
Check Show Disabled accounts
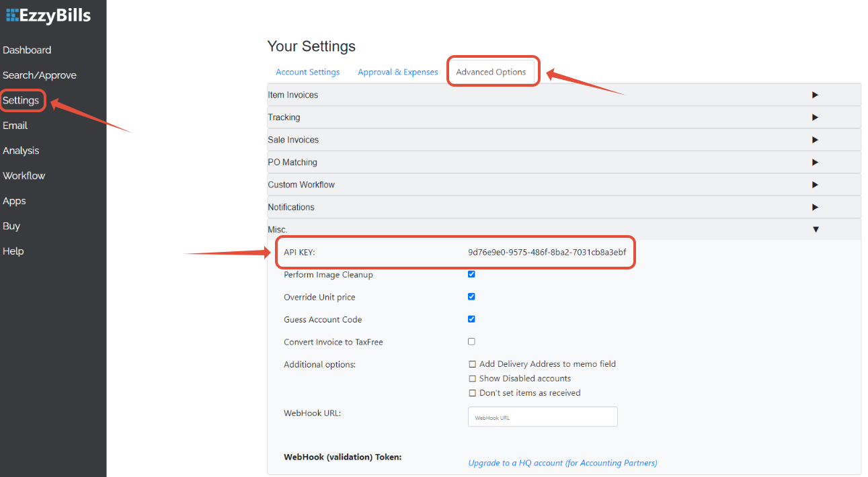click(473, 378)
